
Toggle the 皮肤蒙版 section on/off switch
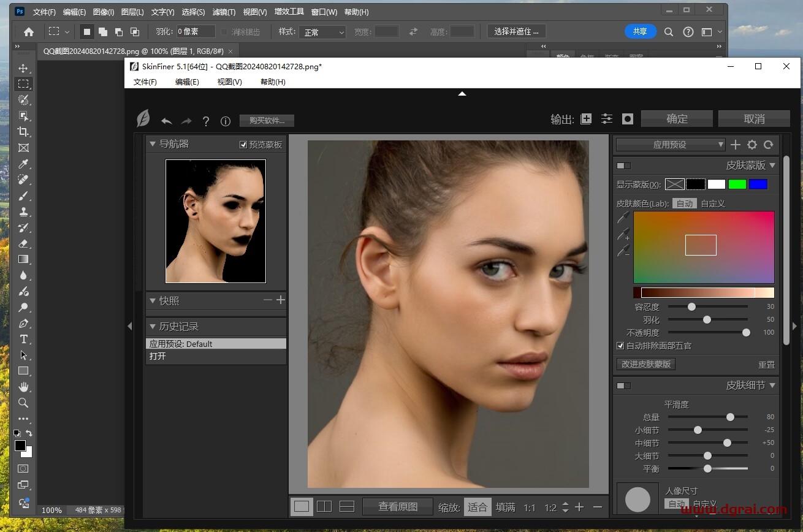[623, 165]
